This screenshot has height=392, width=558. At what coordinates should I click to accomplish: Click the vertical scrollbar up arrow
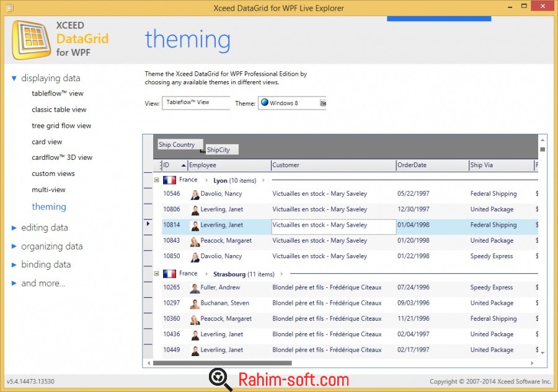coord(542,141)
